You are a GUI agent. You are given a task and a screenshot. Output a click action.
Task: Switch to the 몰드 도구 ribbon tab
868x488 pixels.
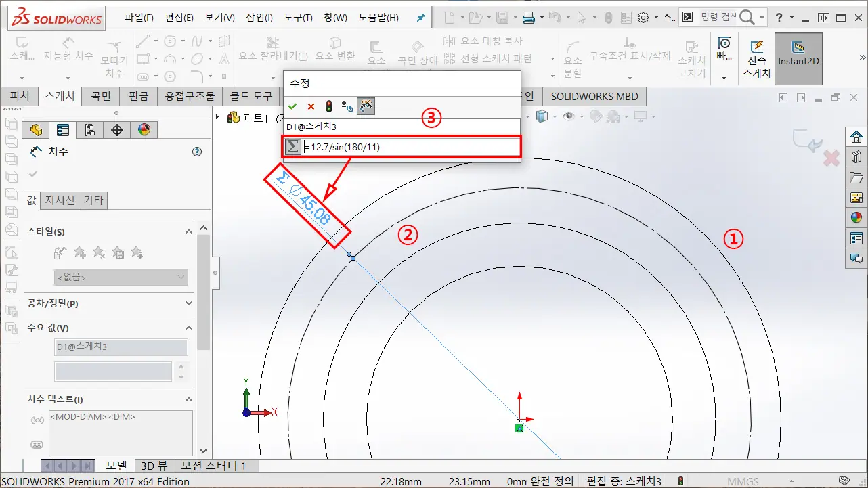[x=251, y=96]
